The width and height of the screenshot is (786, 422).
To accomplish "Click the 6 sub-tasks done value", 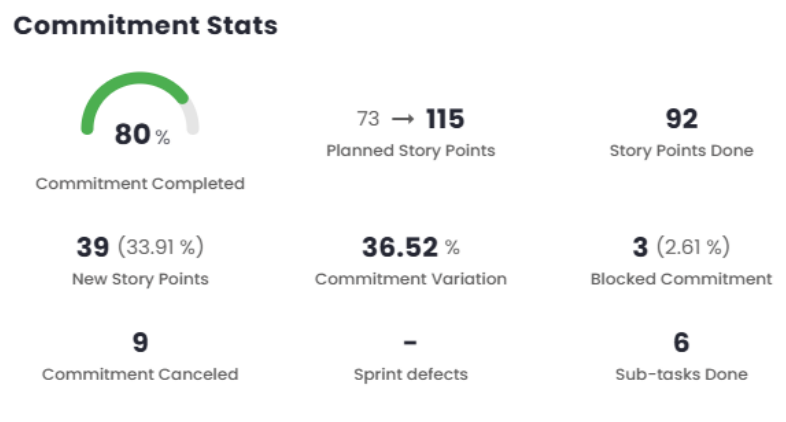I will pos(681,343).
